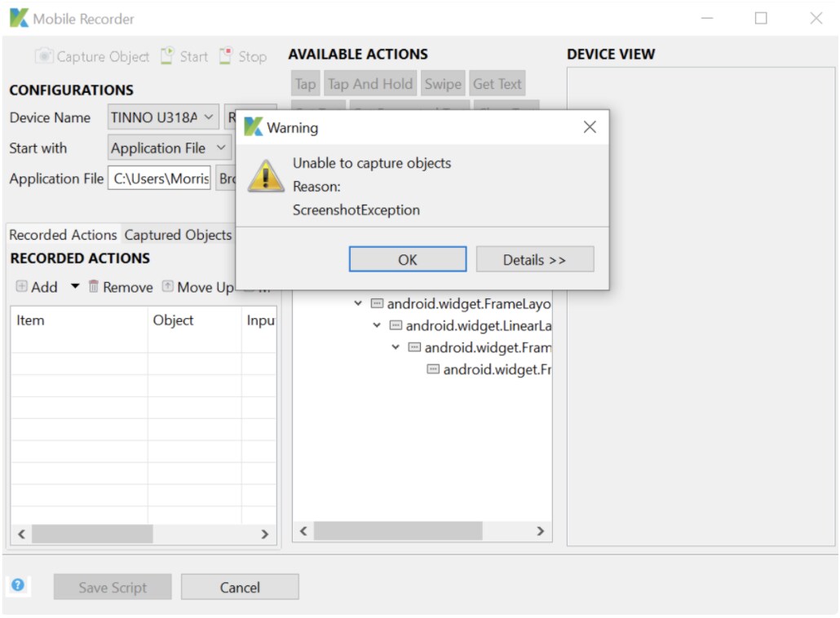Select the Tap action

tap(305, 83)
